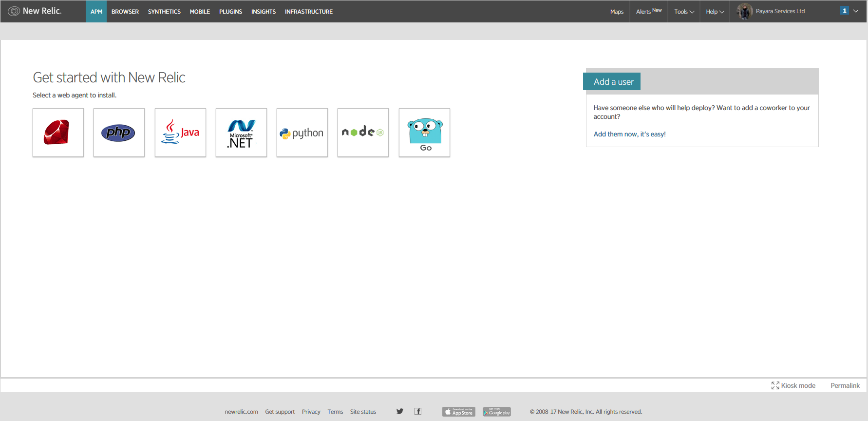Follow the 'Add them now, it's easy!' link
The height and width of the screenshot is (421, 868).
[x=629, y=134]
